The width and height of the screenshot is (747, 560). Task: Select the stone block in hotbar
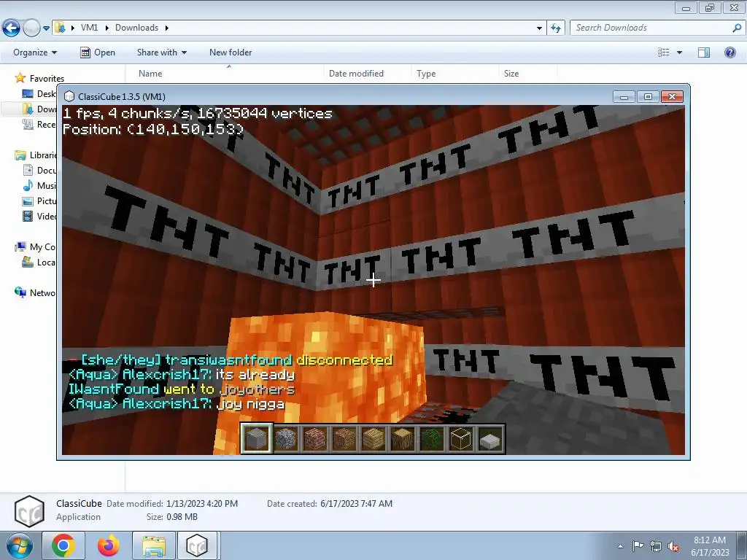pyautogui.click(x=256, y=438)
